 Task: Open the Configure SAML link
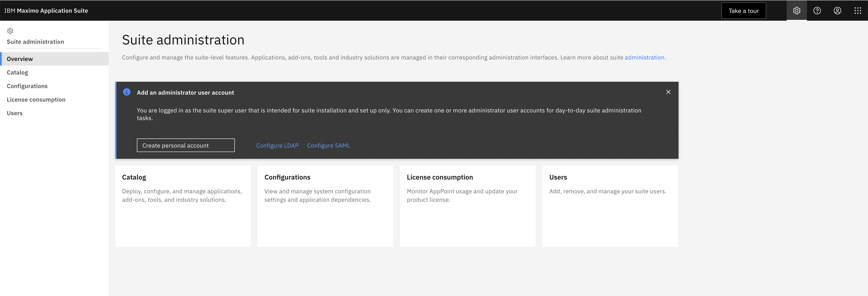328,145
